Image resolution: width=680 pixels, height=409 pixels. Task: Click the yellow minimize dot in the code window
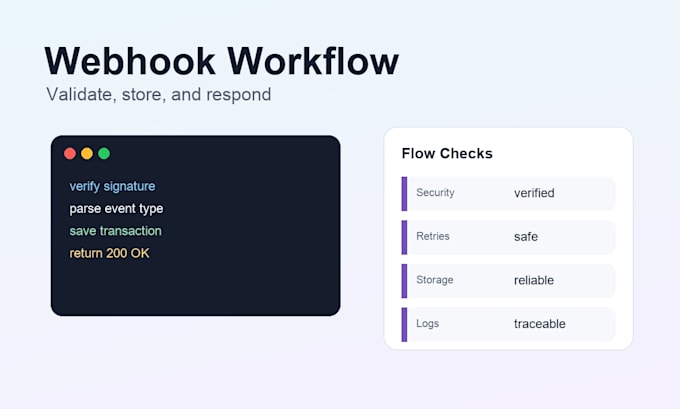[87, 154]
